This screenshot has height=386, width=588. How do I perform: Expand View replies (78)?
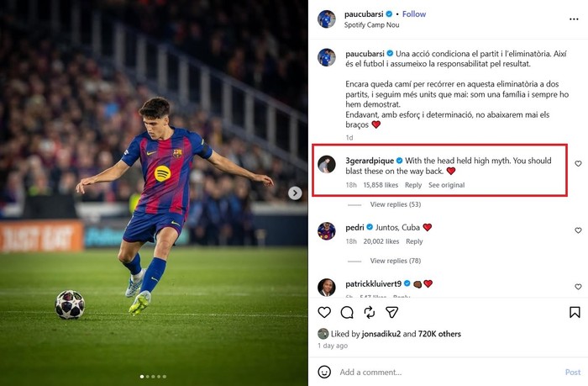395,261
